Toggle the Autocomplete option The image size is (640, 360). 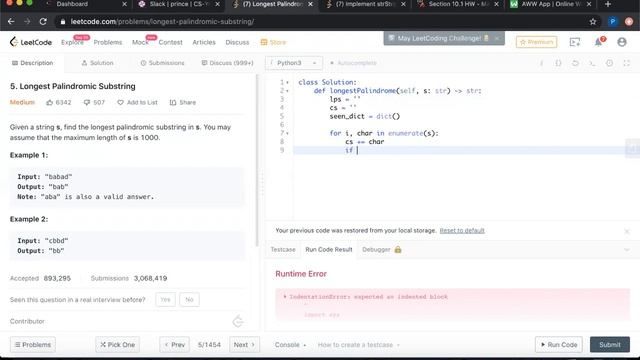pyautogui.click(x=353, y=63)
